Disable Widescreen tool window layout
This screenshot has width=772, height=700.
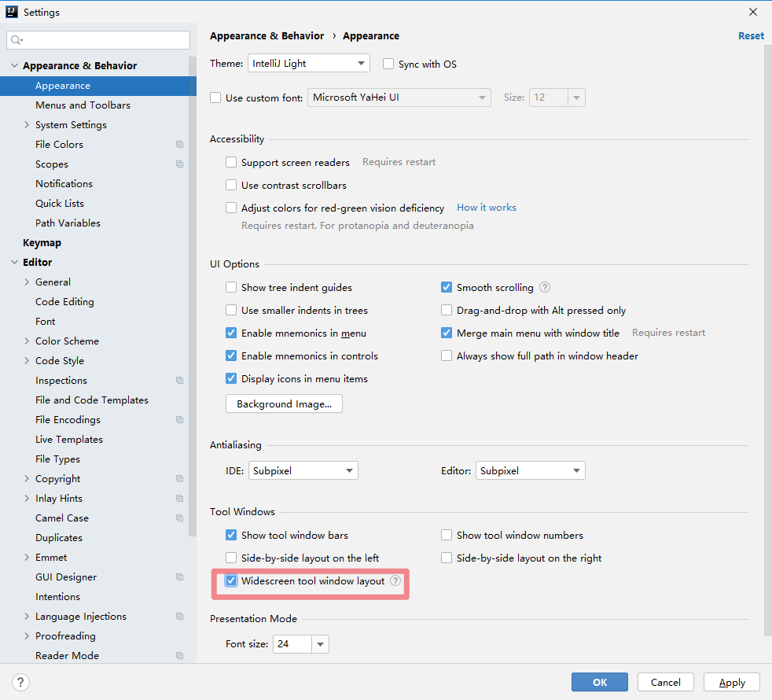click(231, 581)
